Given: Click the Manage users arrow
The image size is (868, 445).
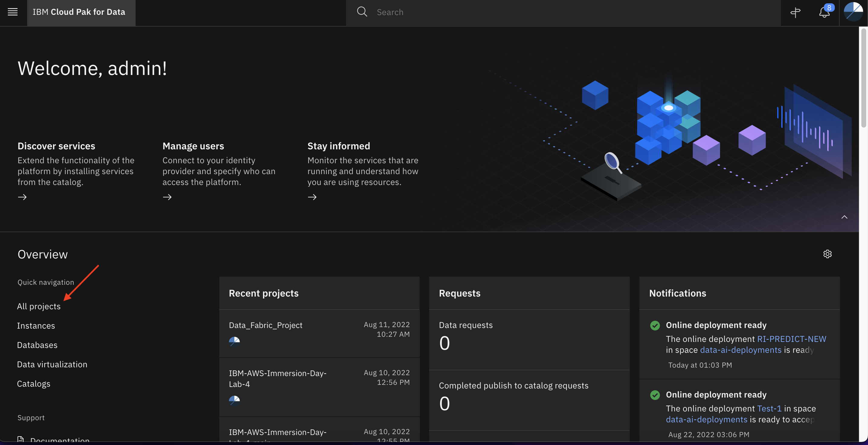Looking at the screenshot, I should [x=167, y=197].
